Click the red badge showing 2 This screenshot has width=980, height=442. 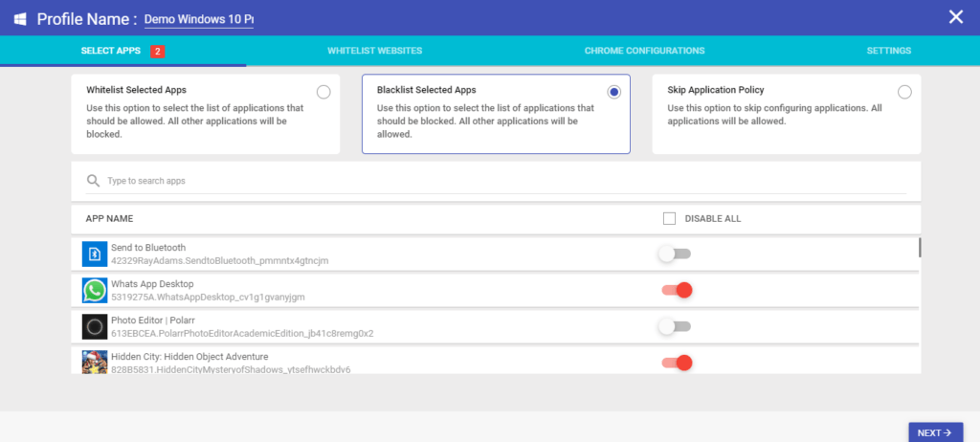point(158,52)
